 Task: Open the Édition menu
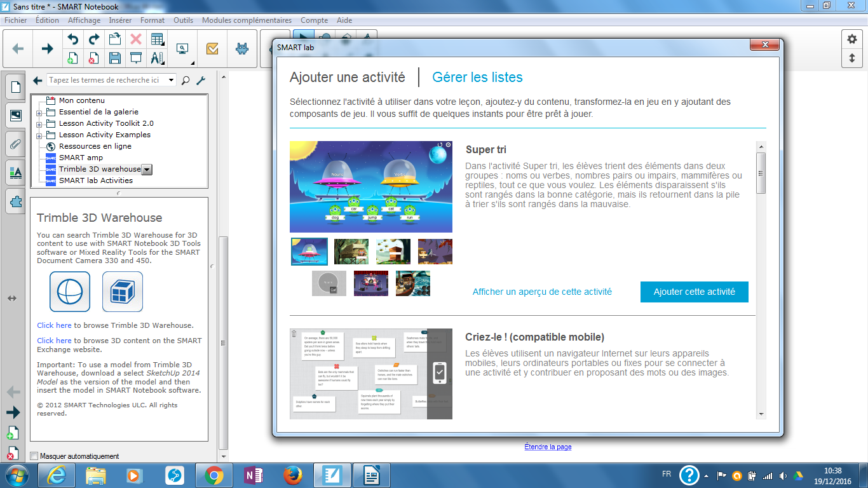click(48, 20)
